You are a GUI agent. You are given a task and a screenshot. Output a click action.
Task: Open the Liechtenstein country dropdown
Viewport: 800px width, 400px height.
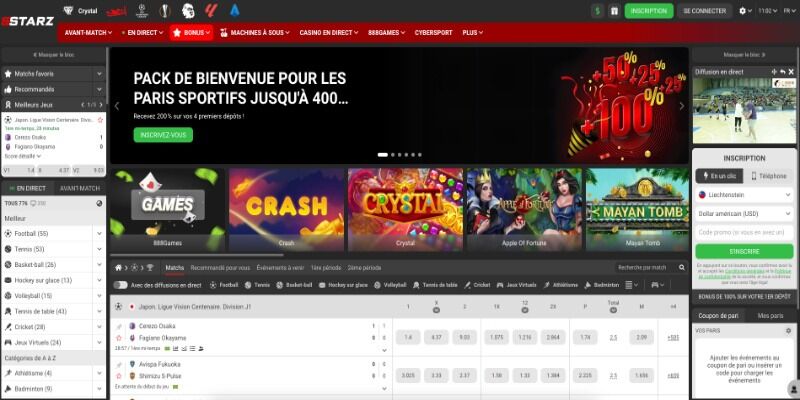(x=744, y=195)
